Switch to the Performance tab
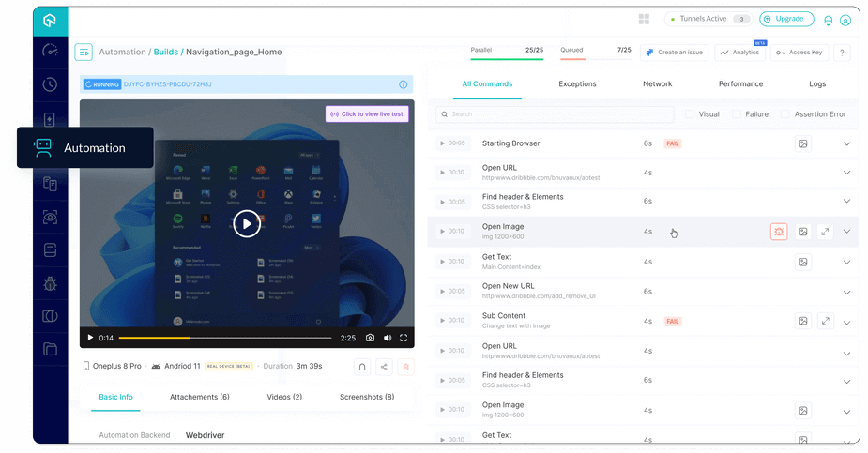The width and height of the screenshot is (868, 453). click(x=740, y=84)
